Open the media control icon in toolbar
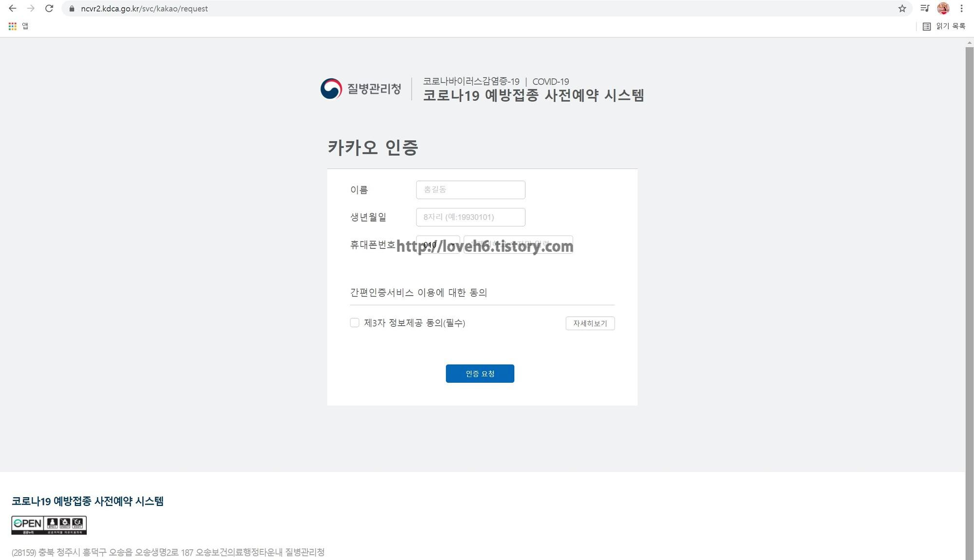 coord(925,8)
